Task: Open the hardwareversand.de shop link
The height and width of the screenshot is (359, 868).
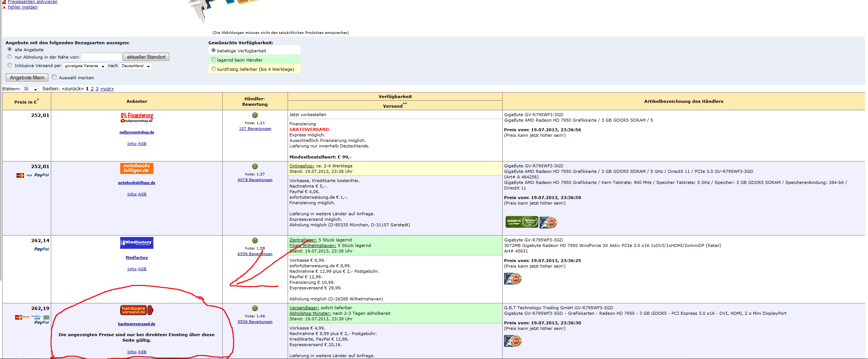Action: point(137,324)
